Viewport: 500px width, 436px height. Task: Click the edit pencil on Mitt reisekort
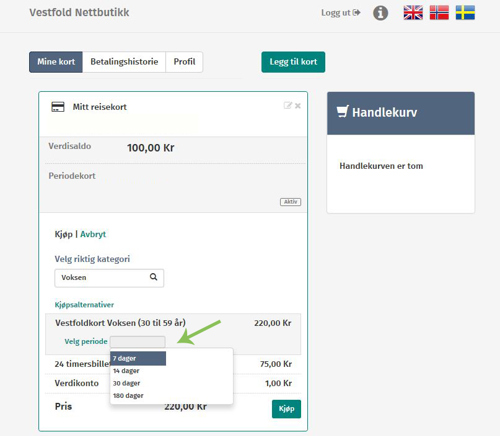point(287,106)
